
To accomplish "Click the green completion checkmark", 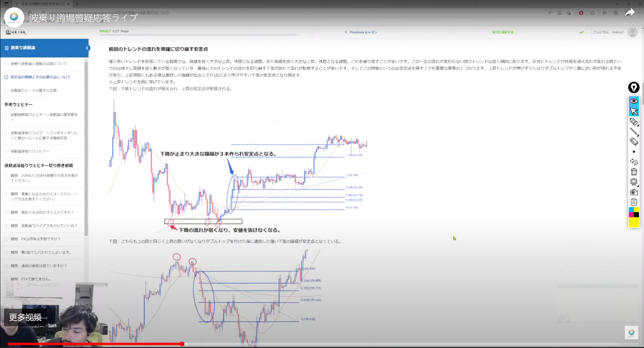I will (x=581, y=32).
